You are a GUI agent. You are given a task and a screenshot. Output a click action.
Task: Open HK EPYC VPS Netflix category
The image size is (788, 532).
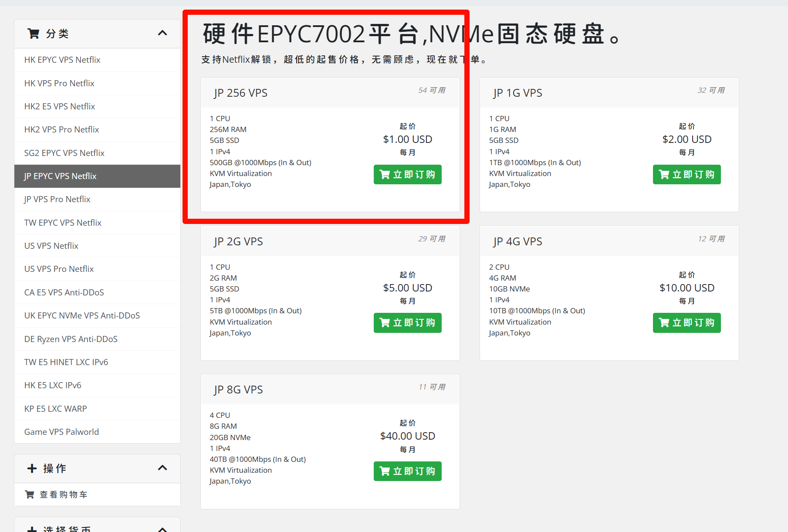[62, 60]
